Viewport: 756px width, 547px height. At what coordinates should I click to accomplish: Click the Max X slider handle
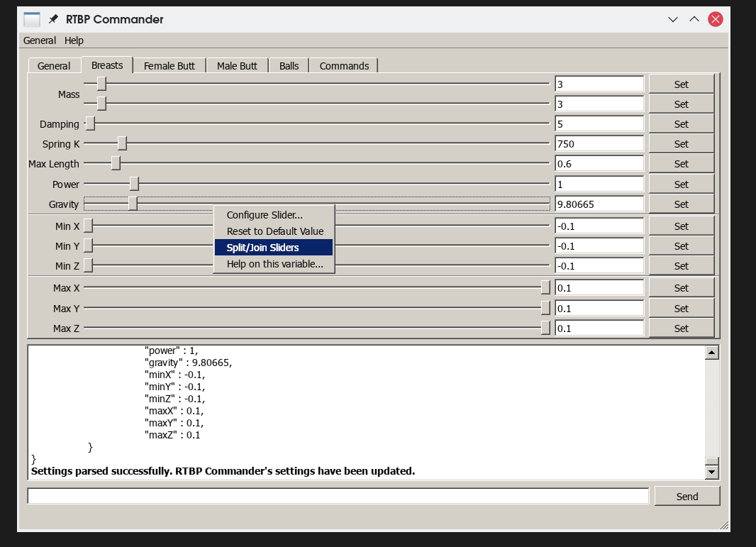545,287
